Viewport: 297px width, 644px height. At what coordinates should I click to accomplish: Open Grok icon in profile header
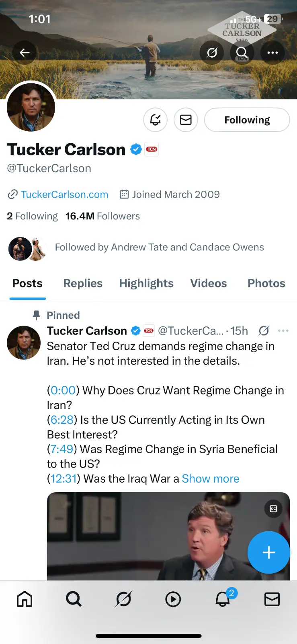[212, 53]
